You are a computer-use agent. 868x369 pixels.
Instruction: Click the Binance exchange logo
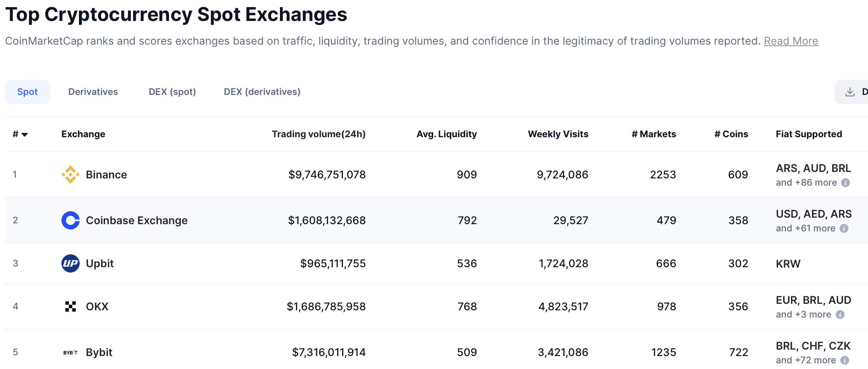(71, 174)
